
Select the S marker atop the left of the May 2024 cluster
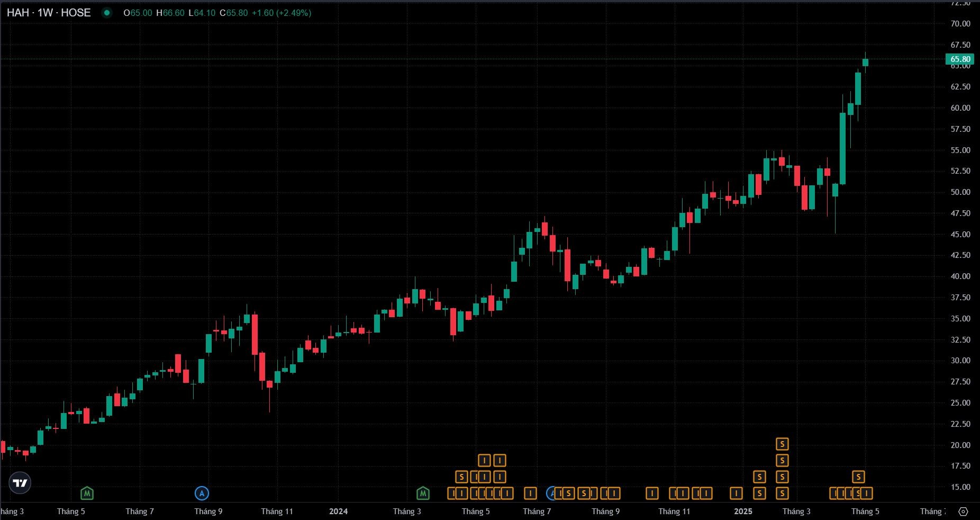[461, 477]
